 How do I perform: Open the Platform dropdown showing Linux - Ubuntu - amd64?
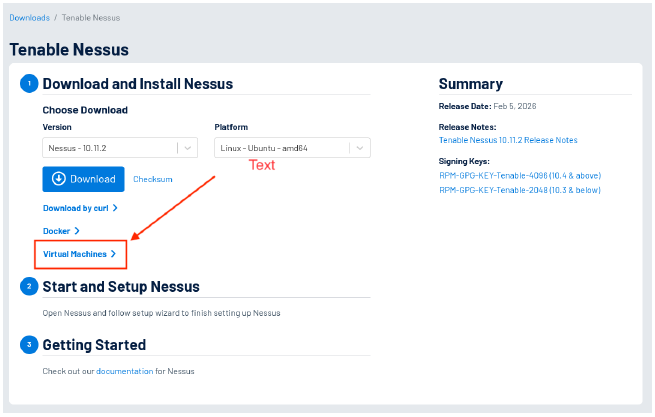pyautogui.click(x=292, y=148)
